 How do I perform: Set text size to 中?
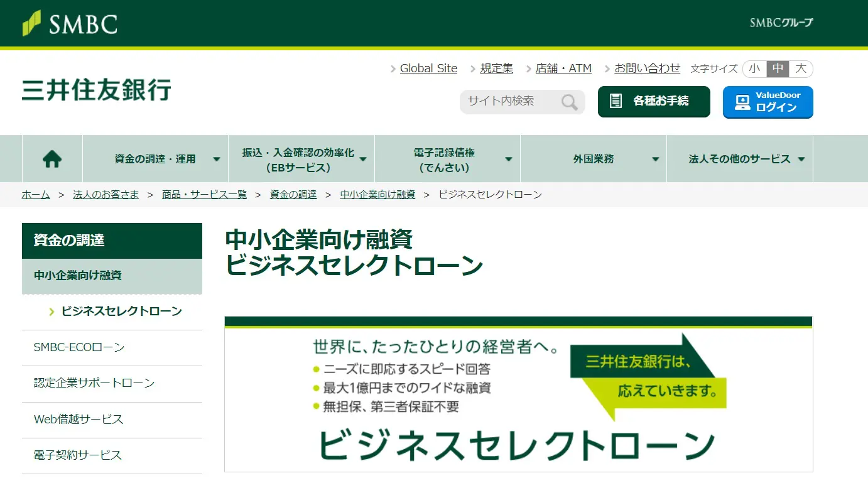(778, 68)
